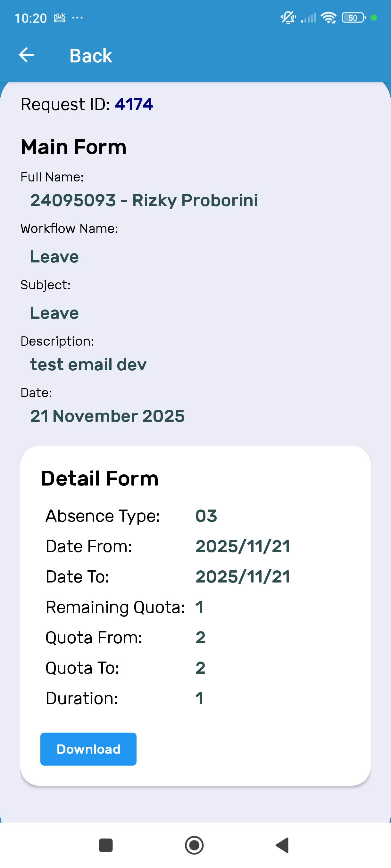Tap the back arrow icon
This screenshot has width=391, height=868.
26,55
